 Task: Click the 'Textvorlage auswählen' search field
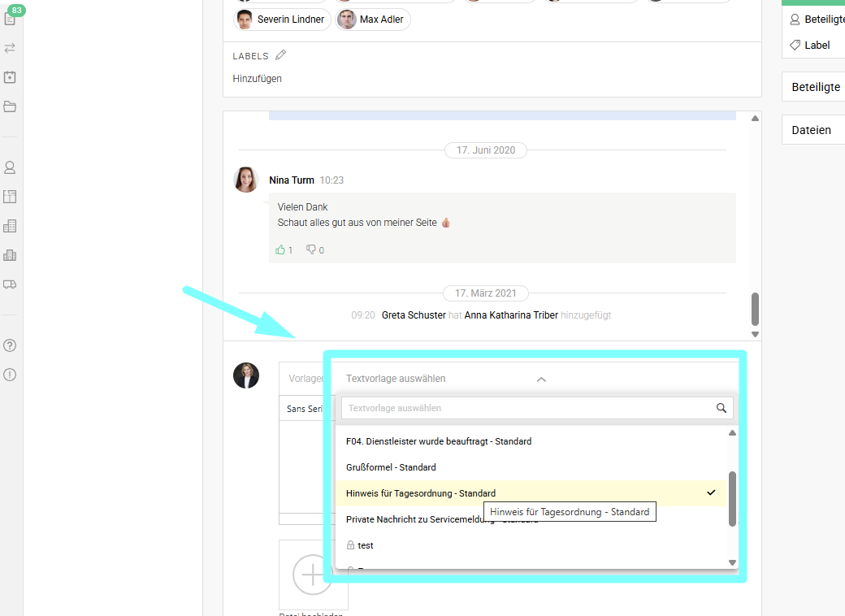528,408
